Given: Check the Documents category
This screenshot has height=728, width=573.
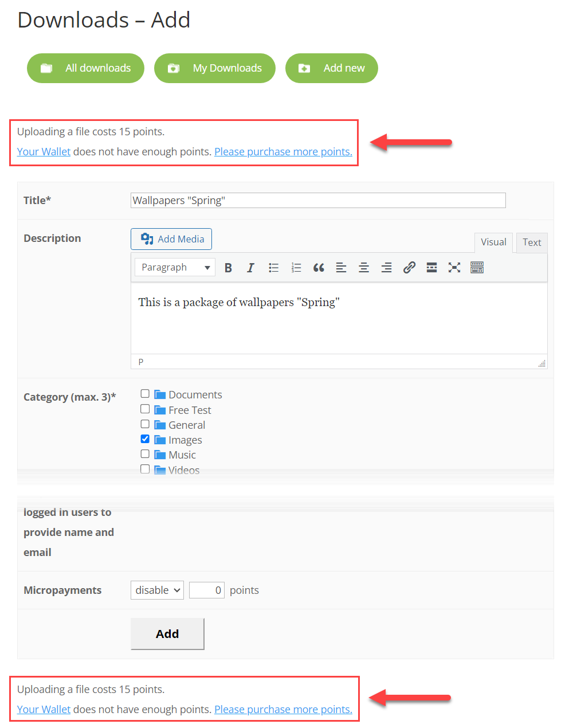Looking at the screenshot, I should coord(145,394).
